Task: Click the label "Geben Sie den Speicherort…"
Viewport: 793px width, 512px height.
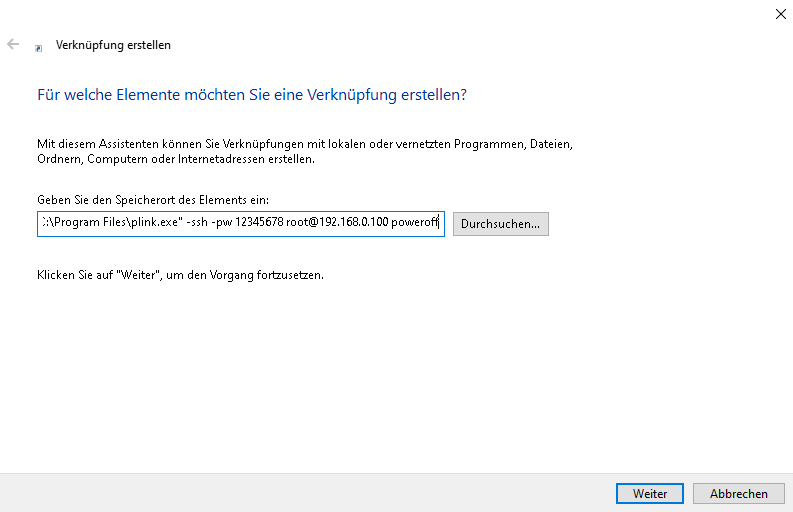Action: [153, 200]
